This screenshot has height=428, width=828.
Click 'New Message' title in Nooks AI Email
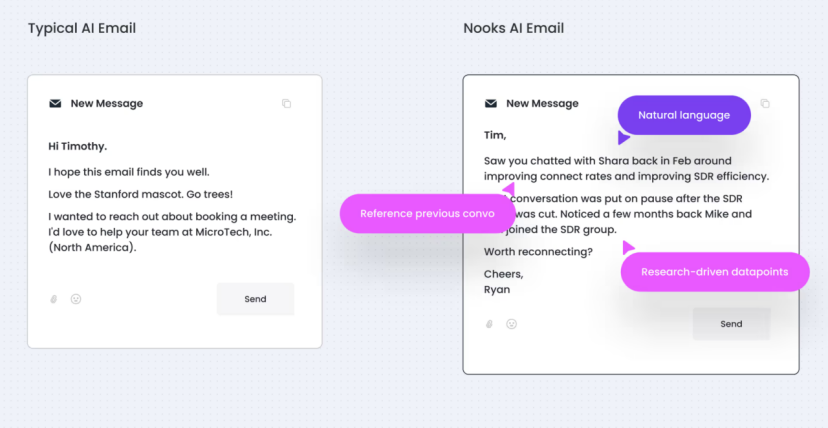pyautogui.click(x=542, y=103)
